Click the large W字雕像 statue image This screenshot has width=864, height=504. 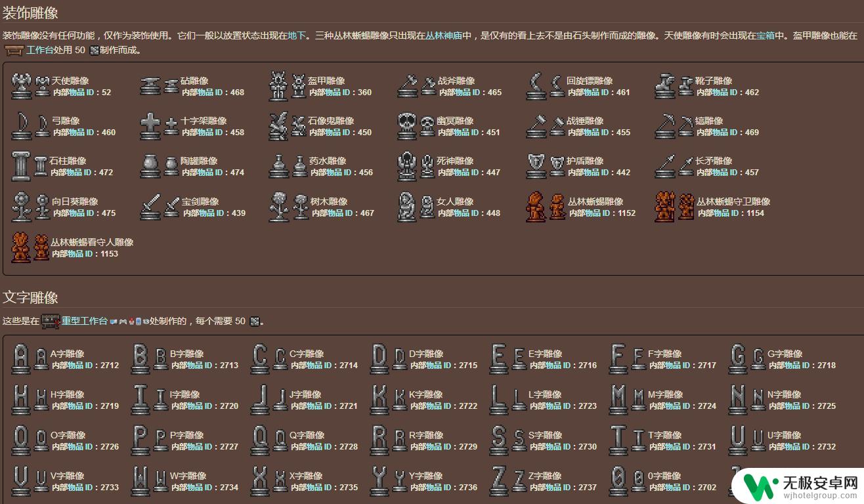coord(140,481)
